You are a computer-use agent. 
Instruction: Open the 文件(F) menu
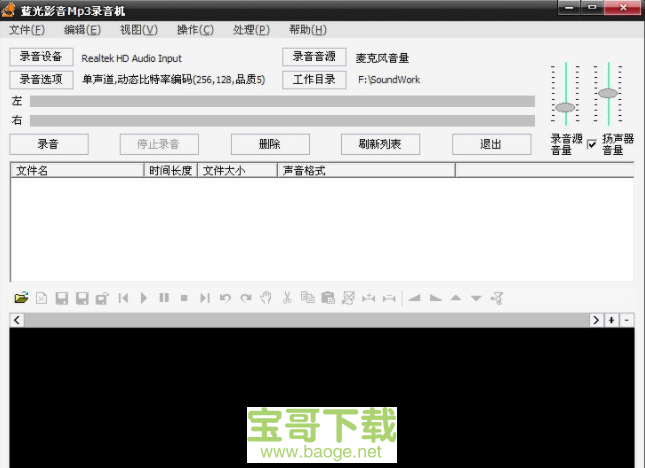click(27, 30)
